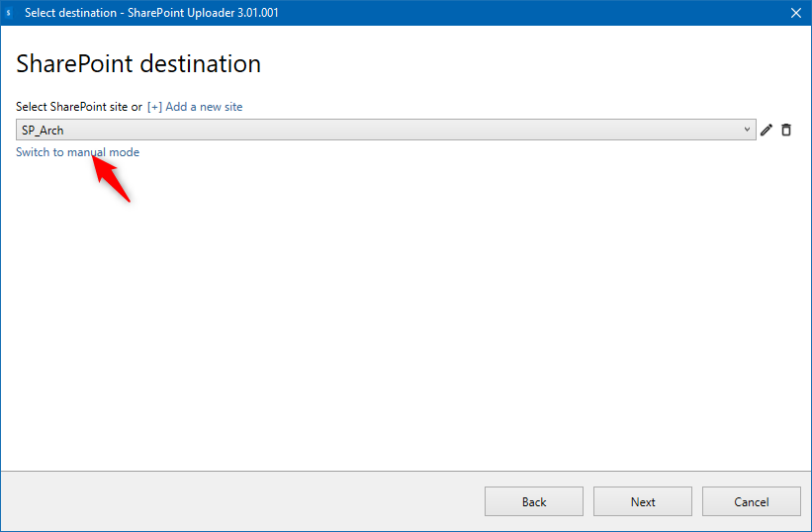Image resolution: width=812 pixels, height=532 pixels.
Task: Follow the "Add a new site" link
Action: coord(204,107)
